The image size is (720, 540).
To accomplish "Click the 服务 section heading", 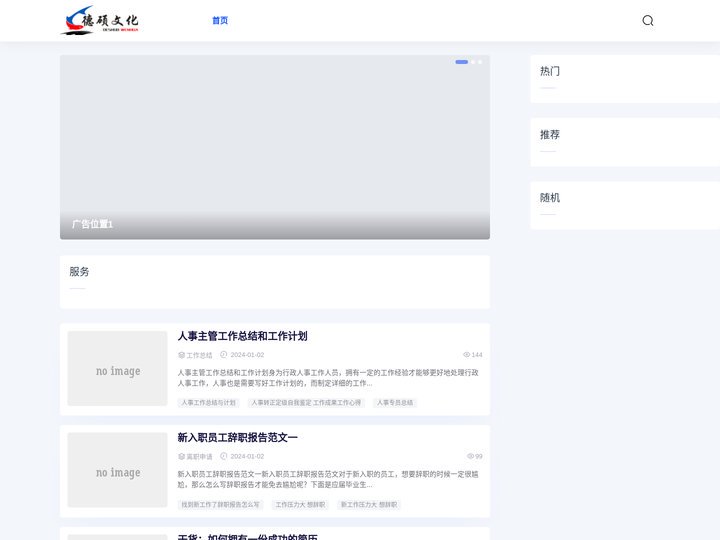I will [79, 271].
